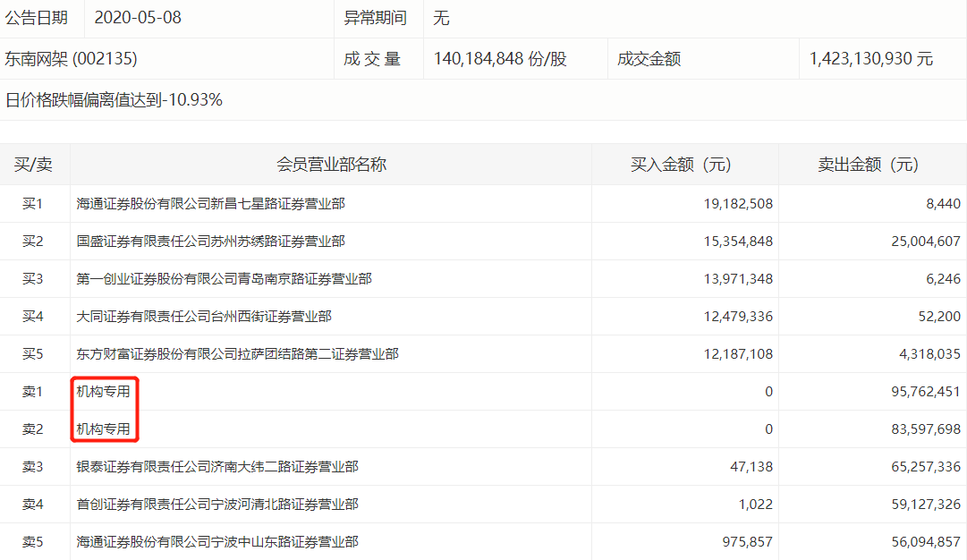The height and width of the screenshot is (560, 967).
Task: Open 东方财富证券拉萨团结路第二证券营业部 entry
Action: [x=237, y=354]
